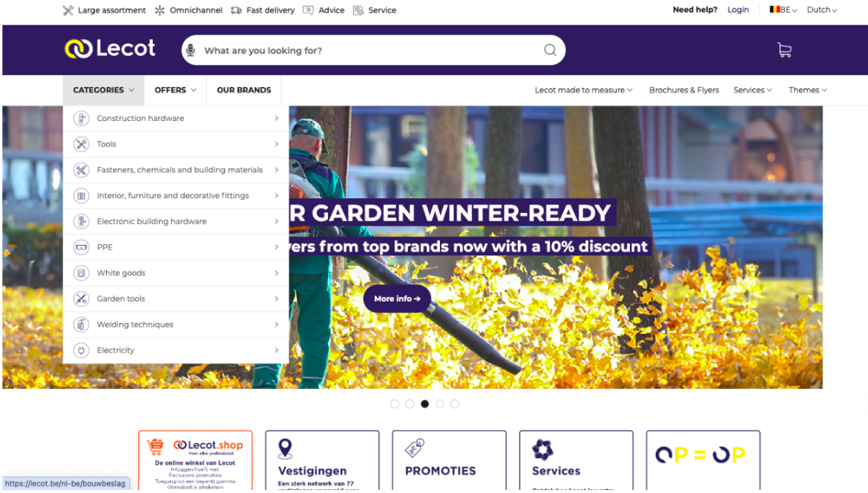The image size is (868, 493).
Task: Select the first carousel slide dot
Action: pyautogui.click(x=395, y=404)
